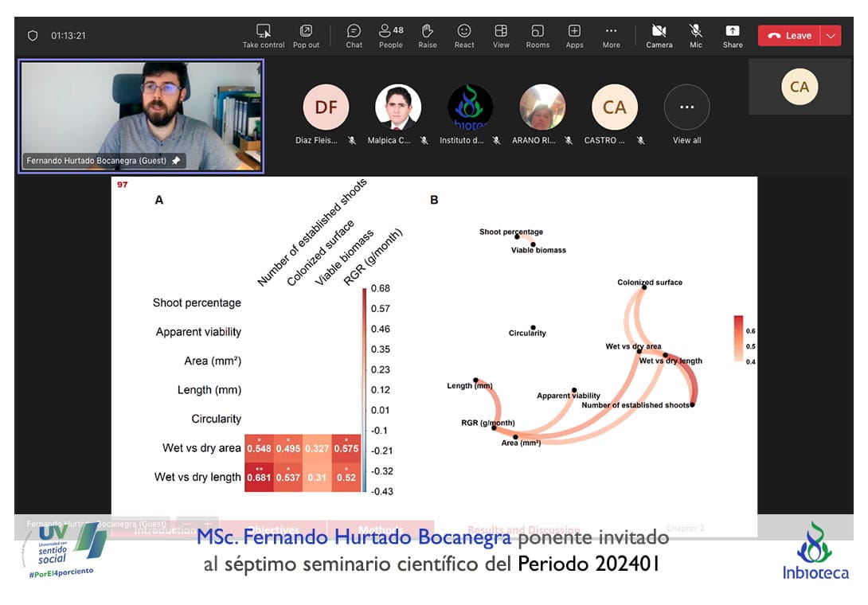Open the React emoji options
This screenshot has height=605, width=868.
[464, 35]
